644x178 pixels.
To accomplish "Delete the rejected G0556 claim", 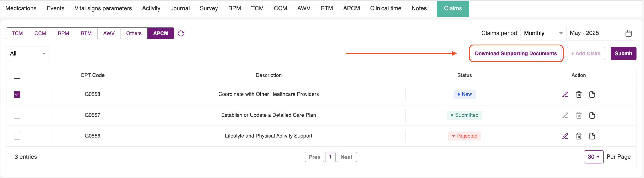I will [579, 136].
